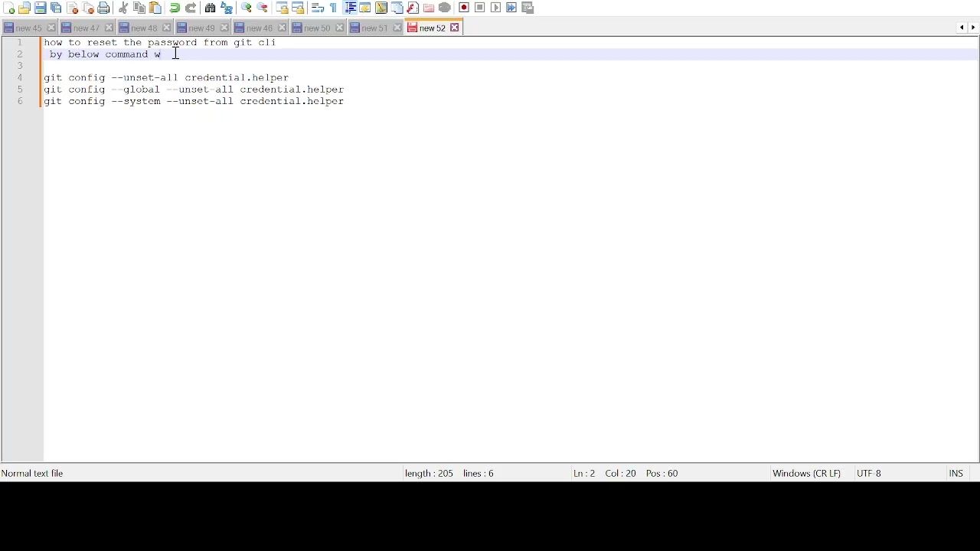Open the Function List icon
This screenshot has width=980, height=551.
(x=413, y=8)
